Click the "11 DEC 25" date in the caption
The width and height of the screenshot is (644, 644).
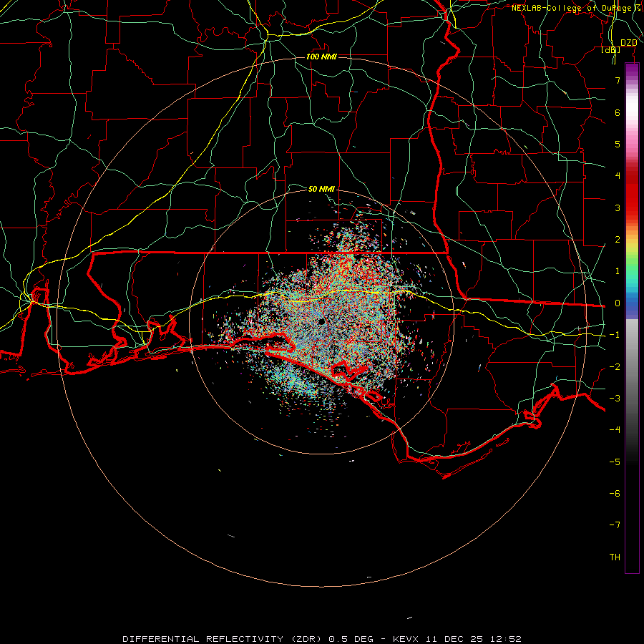453,639
